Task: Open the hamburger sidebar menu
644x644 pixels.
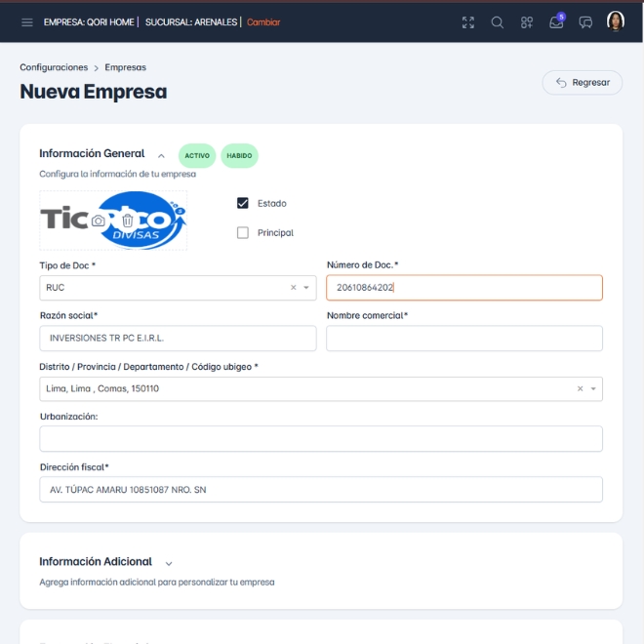Action: (x=27, y=22)
